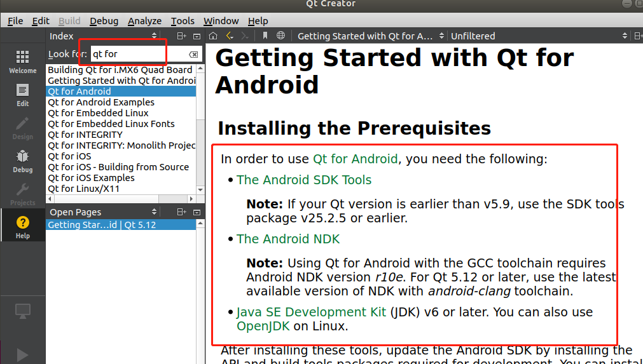Select Building Qt for i.MX6 Quad Board

121,70
